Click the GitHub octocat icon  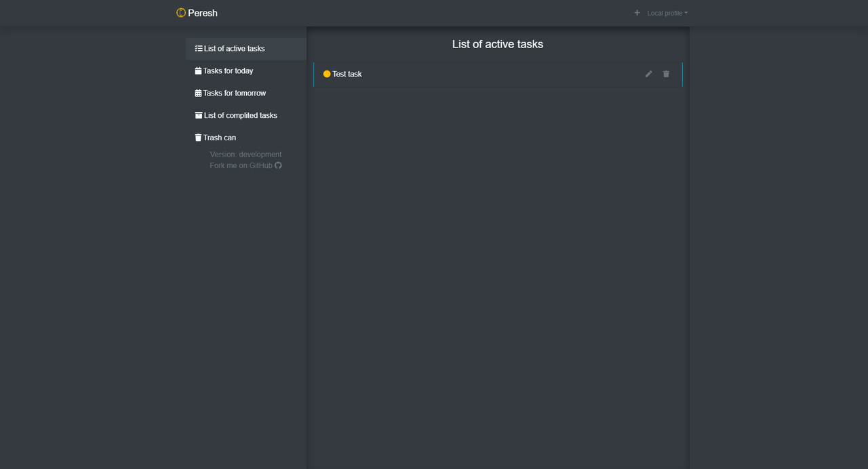278,165
